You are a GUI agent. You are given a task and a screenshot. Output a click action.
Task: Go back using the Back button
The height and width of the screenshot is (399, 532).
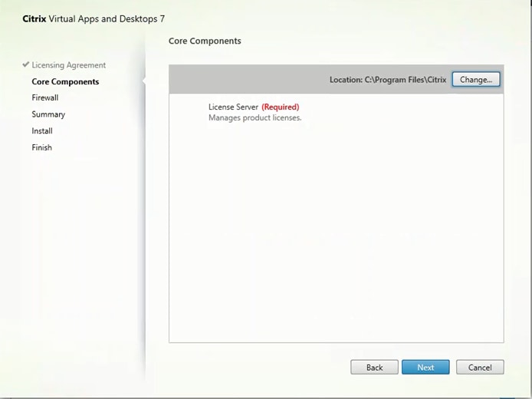pos(374,368)
